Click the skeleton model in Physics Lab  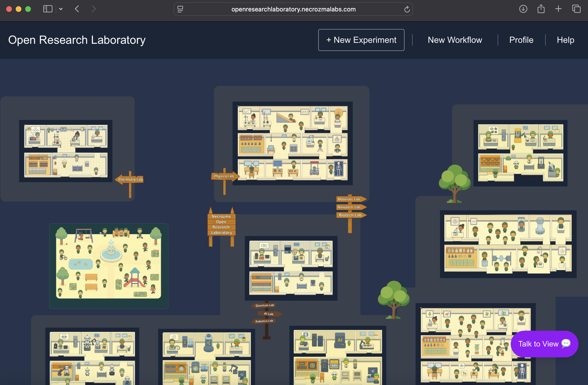pyautogui.click(x=339, y=168)
